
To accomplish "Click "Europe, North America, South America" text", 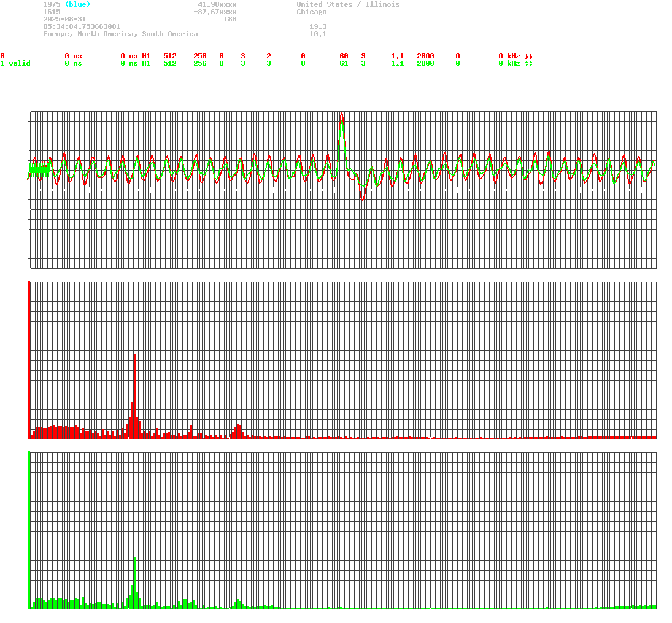I will click(x=120, y=34).
